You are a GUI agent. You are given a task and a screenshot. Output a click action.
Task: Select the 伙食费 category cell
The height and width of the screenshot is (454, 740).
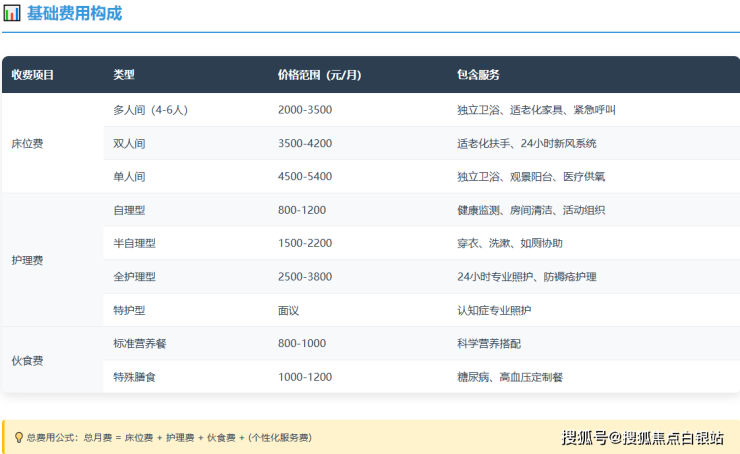[27, 360]
